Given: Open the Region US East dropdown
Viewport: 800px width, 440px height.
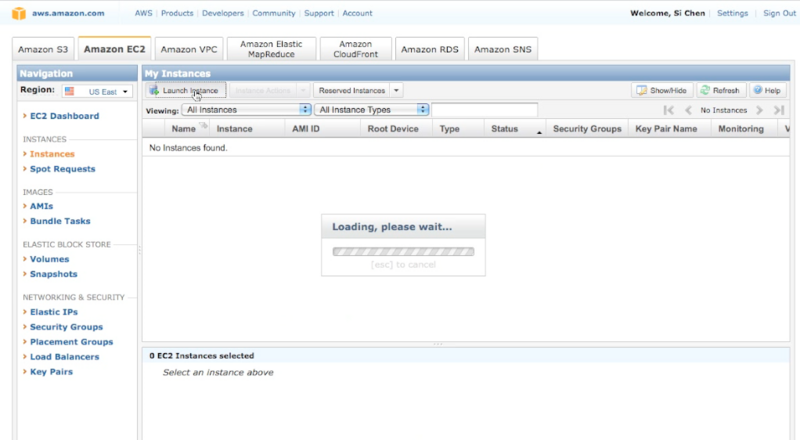Looking at the screenshot, I should [97, 91].
